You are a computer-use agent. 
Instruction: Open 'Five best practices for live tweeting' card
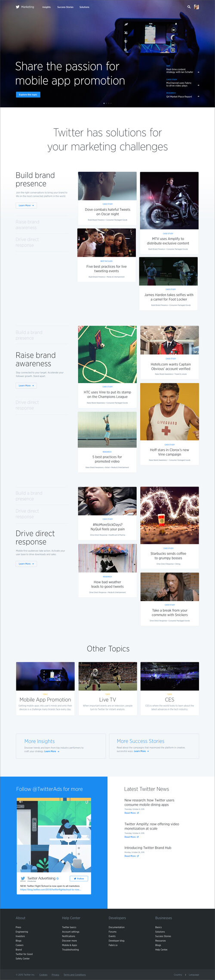(x=107, y=255)
